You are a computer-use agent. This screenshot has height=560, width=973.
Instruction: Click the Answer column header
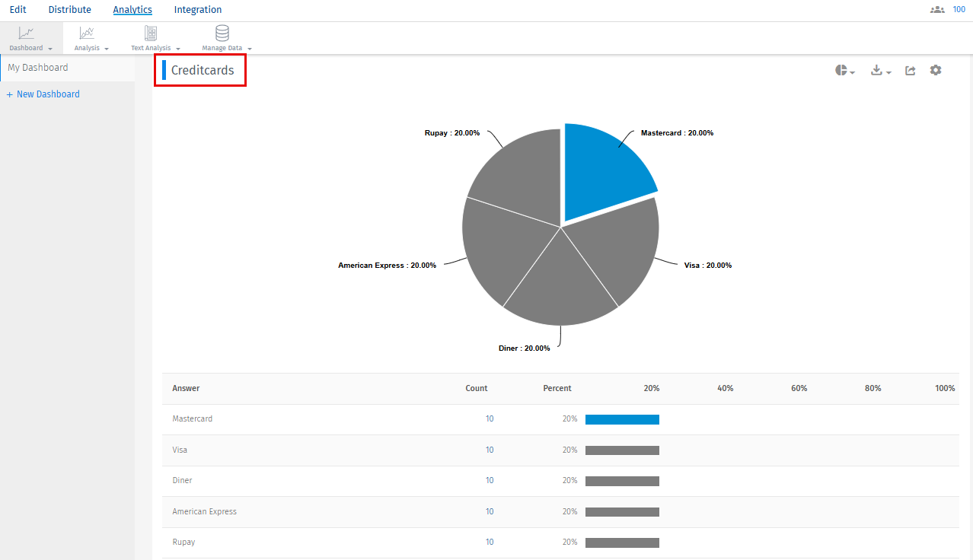pyautogui.click(x=186, y=388)
